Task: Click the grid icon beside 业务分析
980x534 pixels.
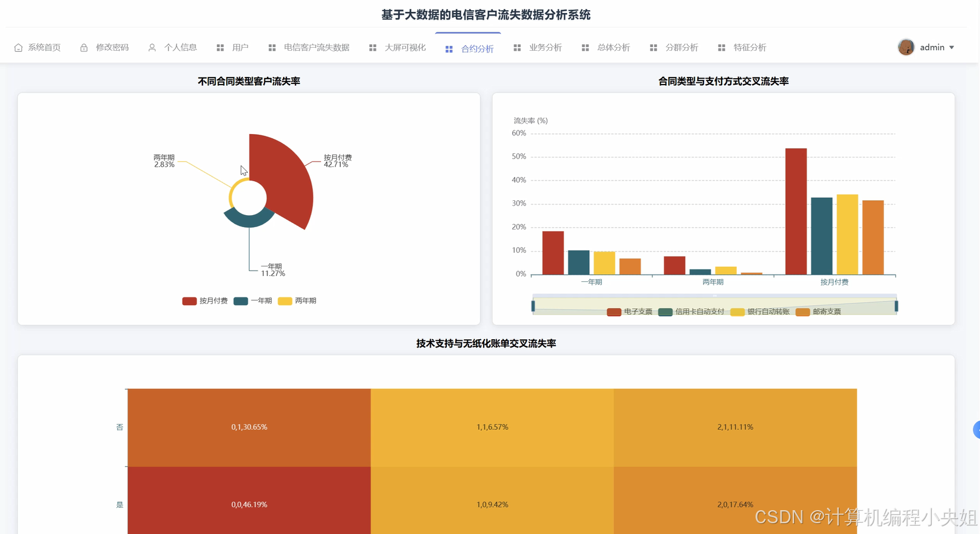Action: [517, 48]
